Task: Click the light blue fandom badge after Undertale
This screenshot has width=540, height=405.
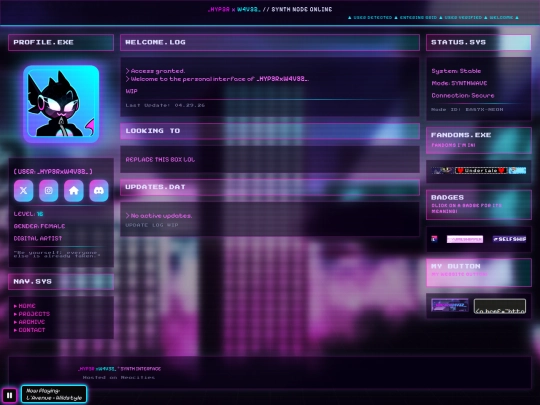Action: pos(518,170)
